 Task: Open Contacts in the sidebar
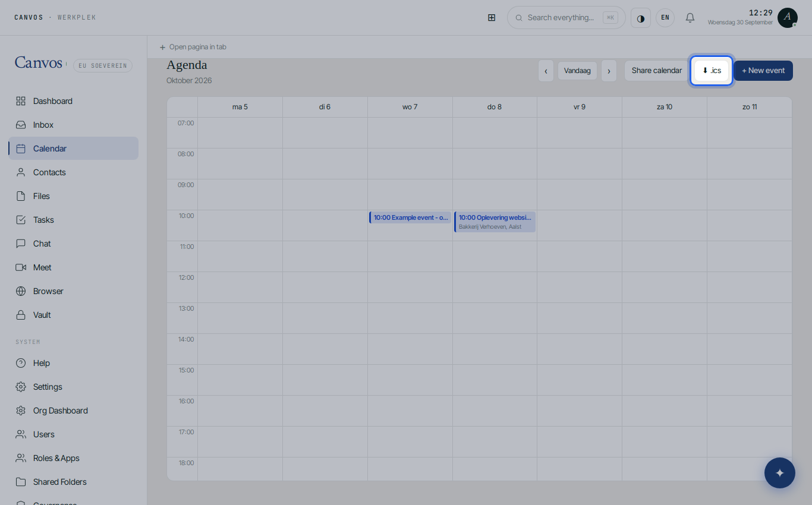[74, 172]
